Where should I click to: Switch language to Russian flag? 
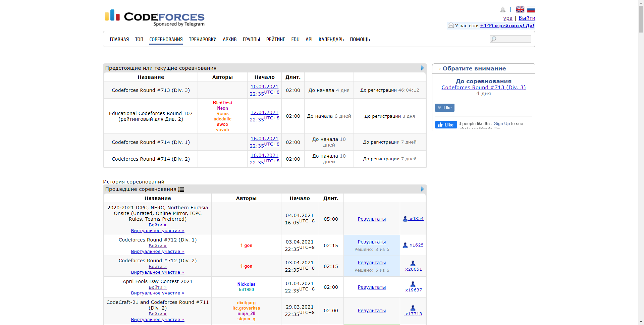(531, 9)
